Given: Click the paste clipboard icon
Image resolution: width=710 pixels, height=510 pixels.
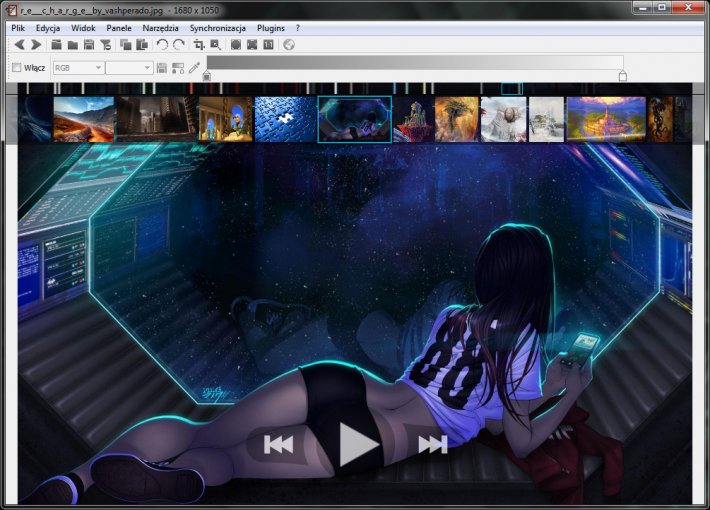Looking at the screenshot, I should 142,44.
